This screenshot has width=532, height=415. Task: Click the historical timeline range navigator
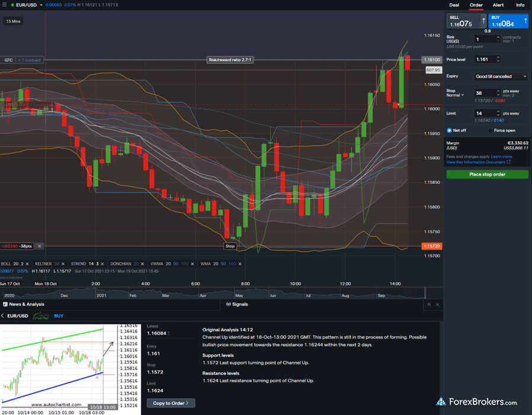pyautogui.click(x=213, y=293)
